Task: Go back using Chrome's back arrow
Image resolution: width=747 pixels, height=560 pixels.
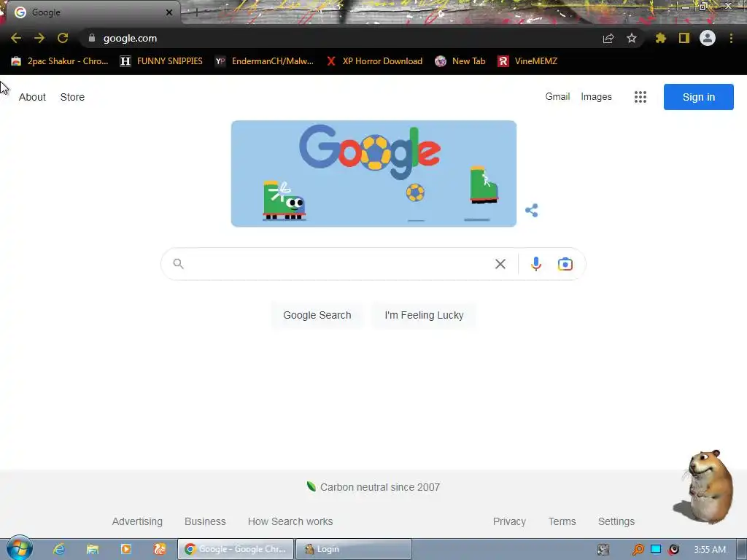Action: [16, 38]
